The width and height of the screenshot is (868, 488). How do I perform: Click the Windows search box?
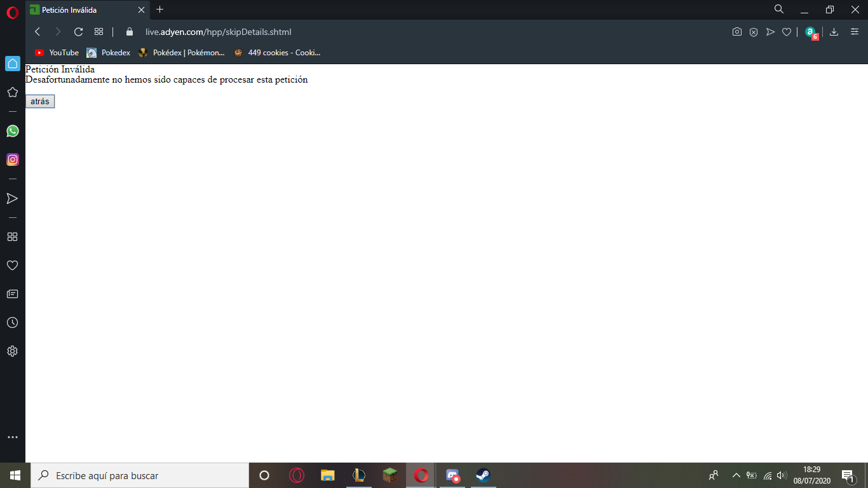(140, 475)
